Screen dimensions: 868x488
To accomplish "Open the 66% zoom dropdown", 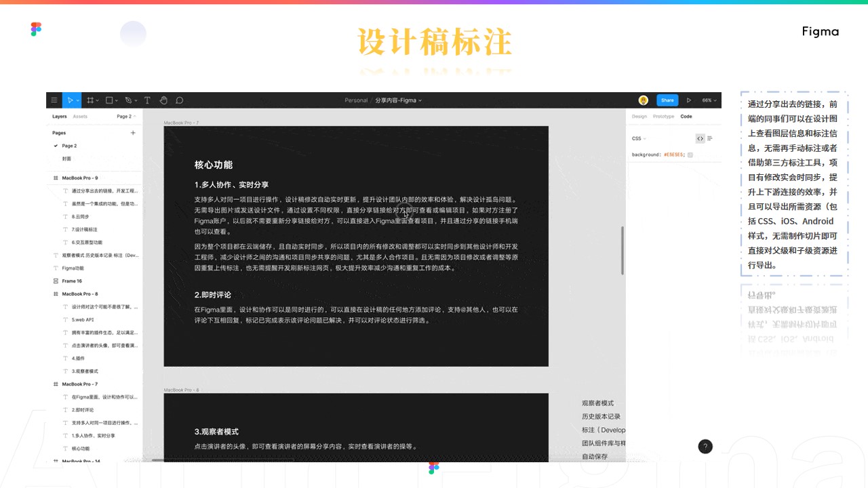I will [x=709, y=100].
